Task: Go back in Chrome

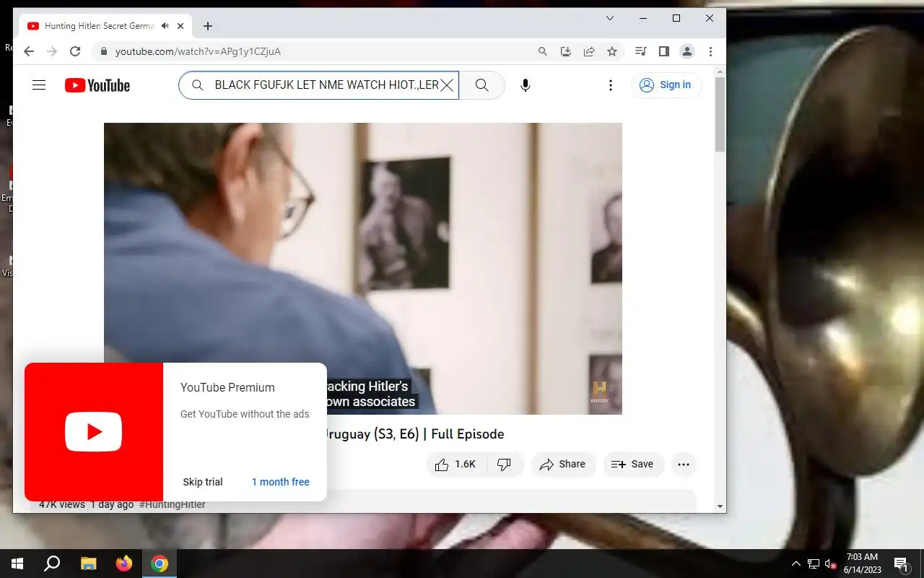Action: tap(29, 51)
